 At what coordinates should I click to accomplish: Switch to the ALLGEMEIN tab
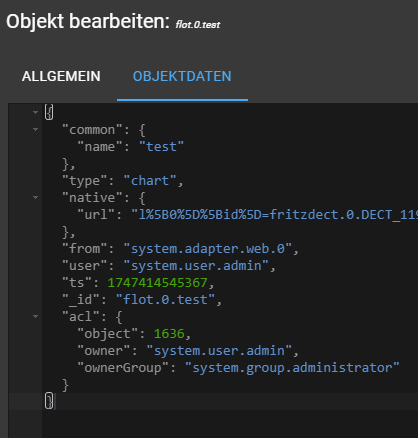61,76
